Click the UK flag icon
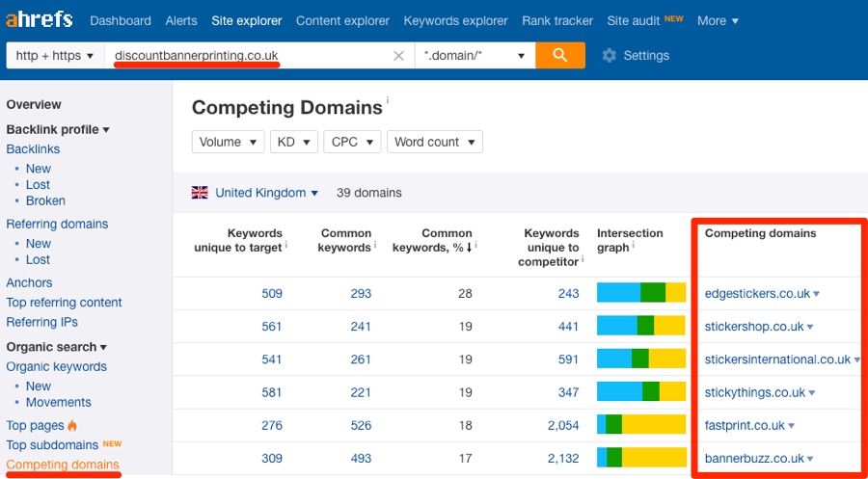Image resolution: width=868 pixels, height=479 pixels. pos(200,193)
